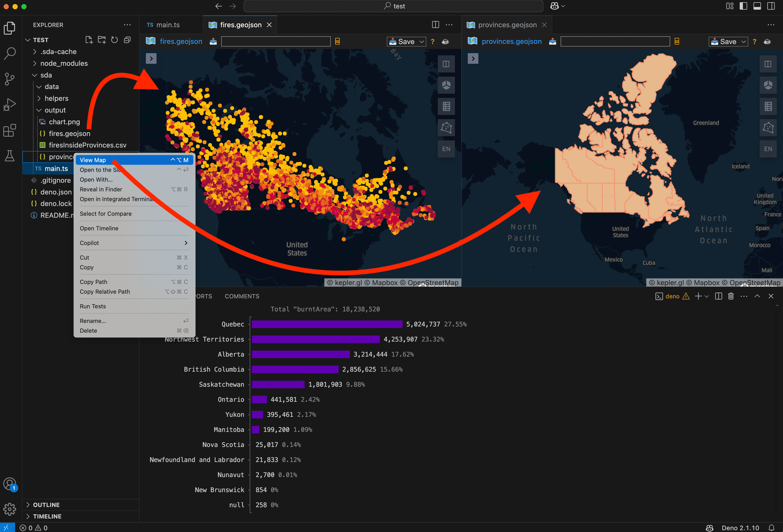This screenshot has width=783, height=532.
Task: Toggle the bottom panel layout
Action: (757, 6)
